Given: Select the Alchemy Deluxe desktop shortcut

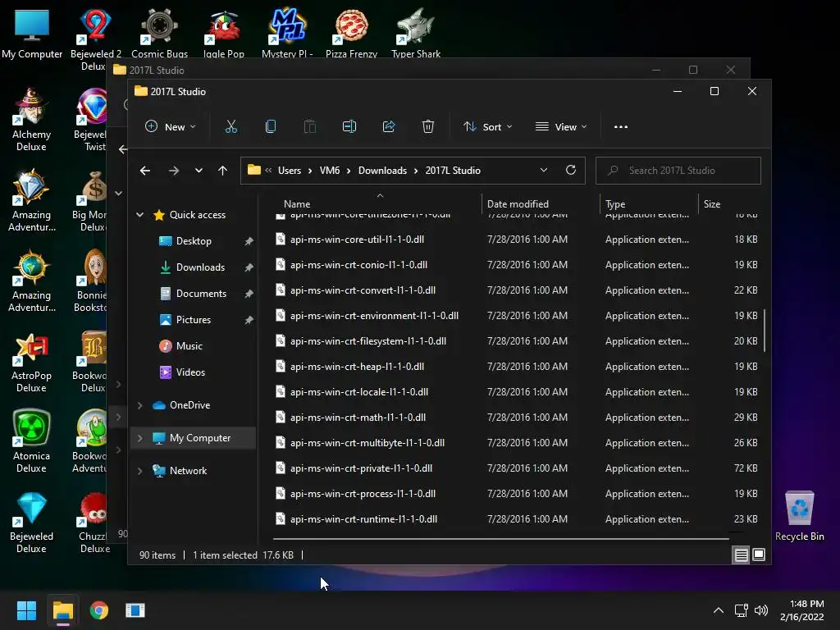Looking at the screenshot, I should click(32, 120).
